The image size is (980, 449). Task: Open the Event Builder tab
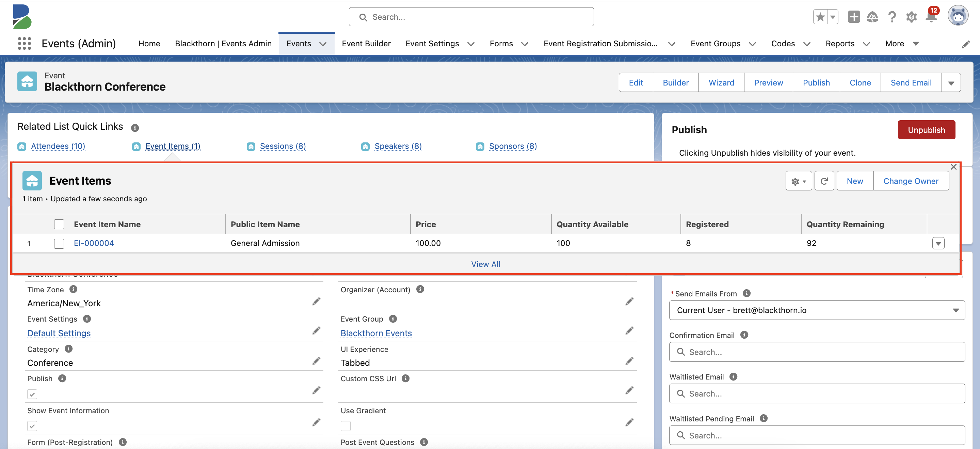(x=366, y=43)
